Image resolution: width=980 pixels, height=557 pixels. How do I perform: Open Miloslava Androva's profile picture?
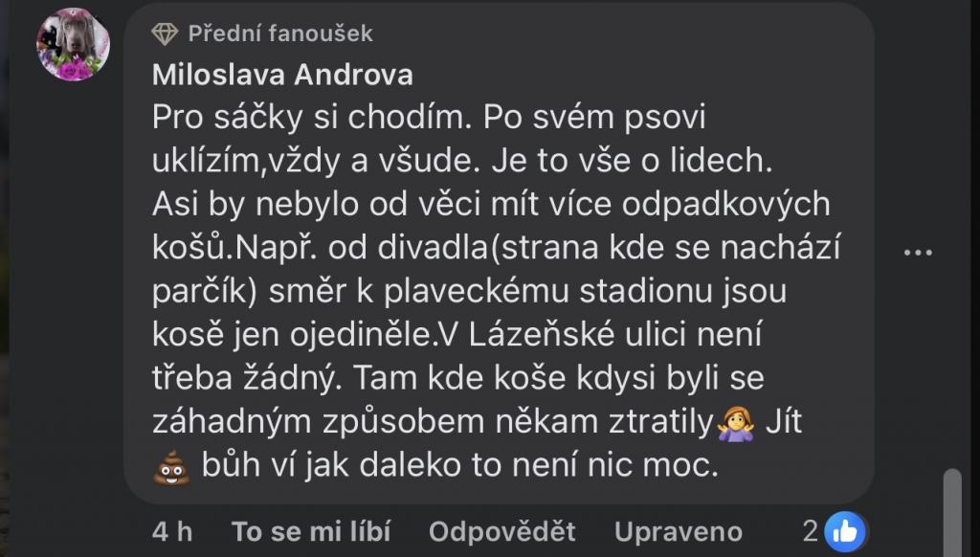[73, 45]
